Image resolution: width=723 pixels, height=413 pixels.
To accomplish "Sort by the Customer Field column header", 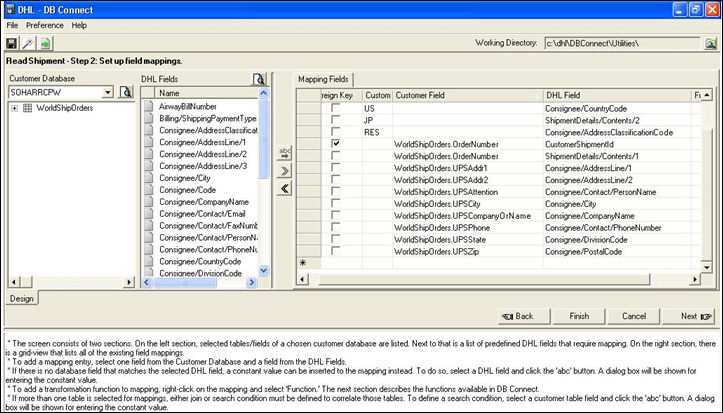I will [468, 95].
